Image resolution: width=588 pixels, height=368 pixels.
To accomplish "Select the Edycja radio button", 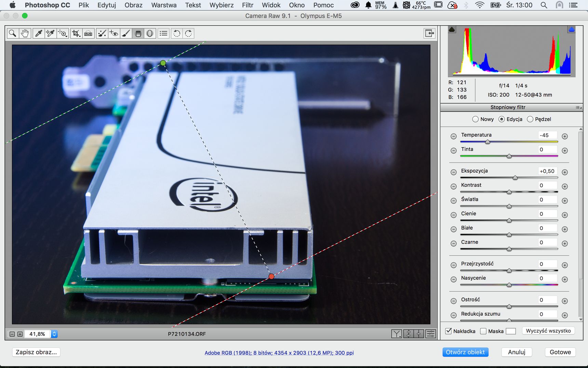I will pos(502,119).
